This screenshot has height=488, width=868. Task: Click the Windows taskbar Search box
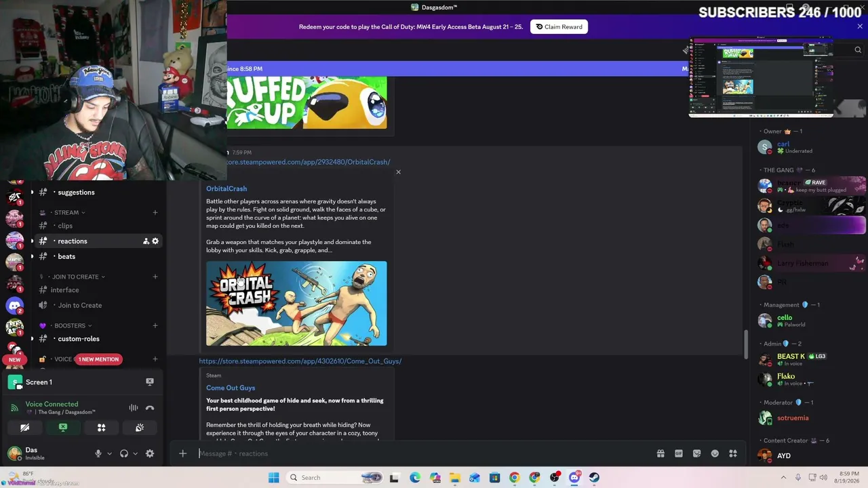click(x=335, y=478)
